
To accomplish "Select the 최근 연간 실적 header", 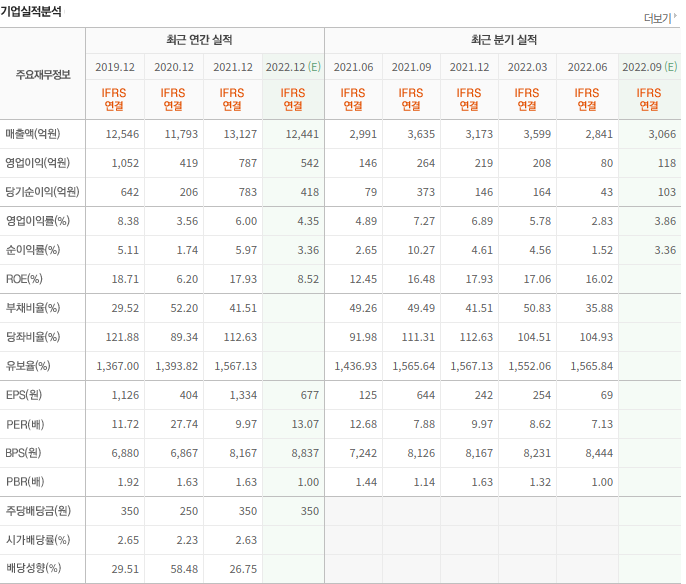I will tap(199, 40).
